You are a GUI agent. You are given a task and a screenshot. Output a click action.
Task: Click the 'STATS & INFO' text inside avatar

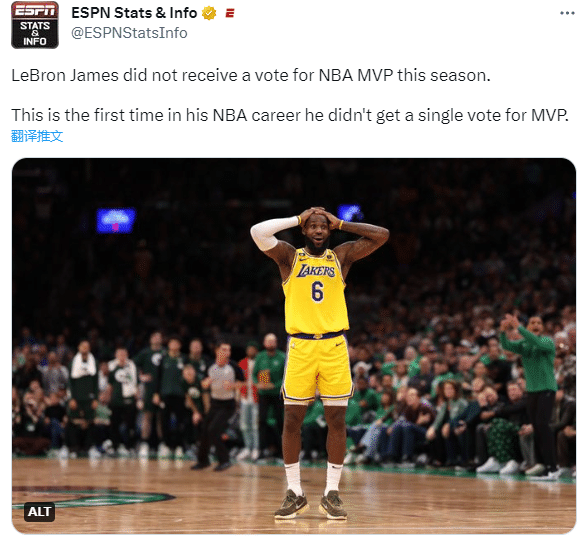pos(35,33)
